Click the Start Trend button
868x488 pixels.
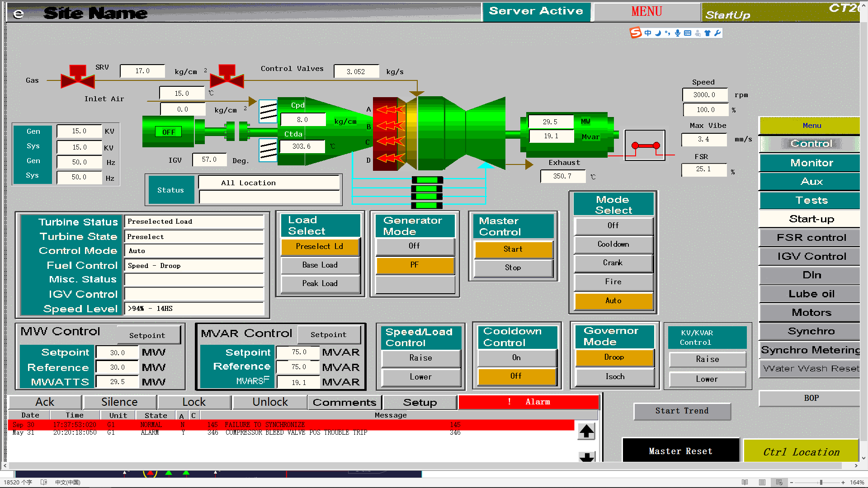point(682,411)
